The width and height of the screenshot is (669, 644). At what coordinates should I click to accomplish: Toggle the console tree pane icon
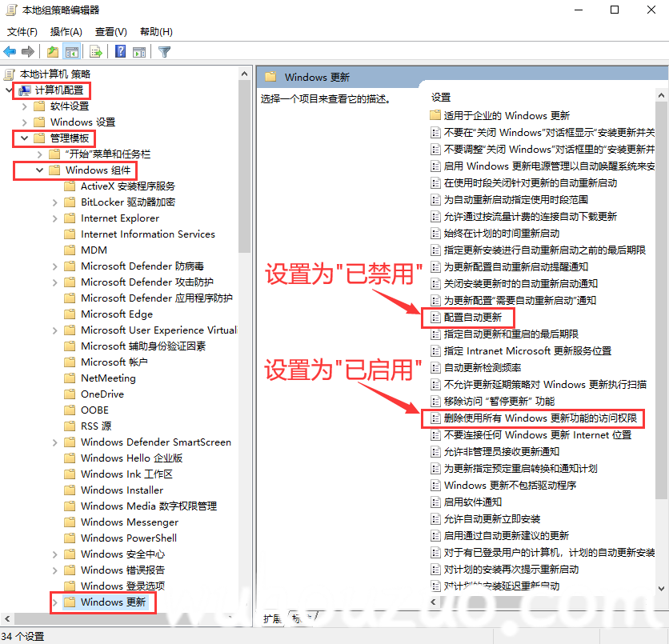point(73,51)
